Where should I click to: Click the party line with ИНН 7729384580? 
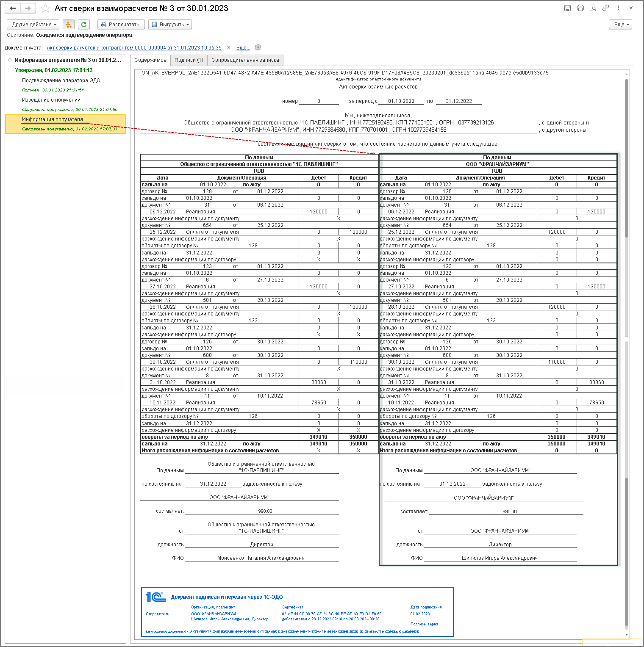[x=339, y=130]
